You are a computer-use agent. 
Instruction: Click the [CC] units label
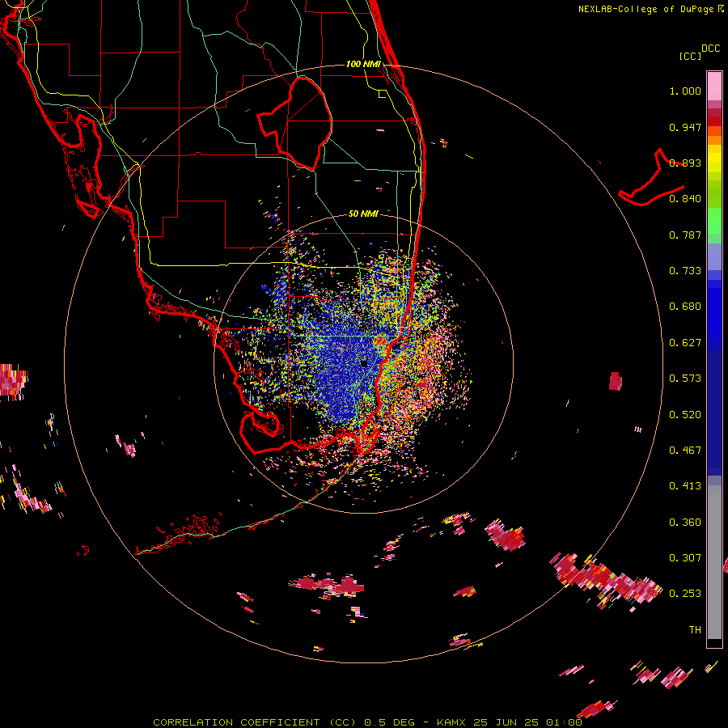(691, 56)
